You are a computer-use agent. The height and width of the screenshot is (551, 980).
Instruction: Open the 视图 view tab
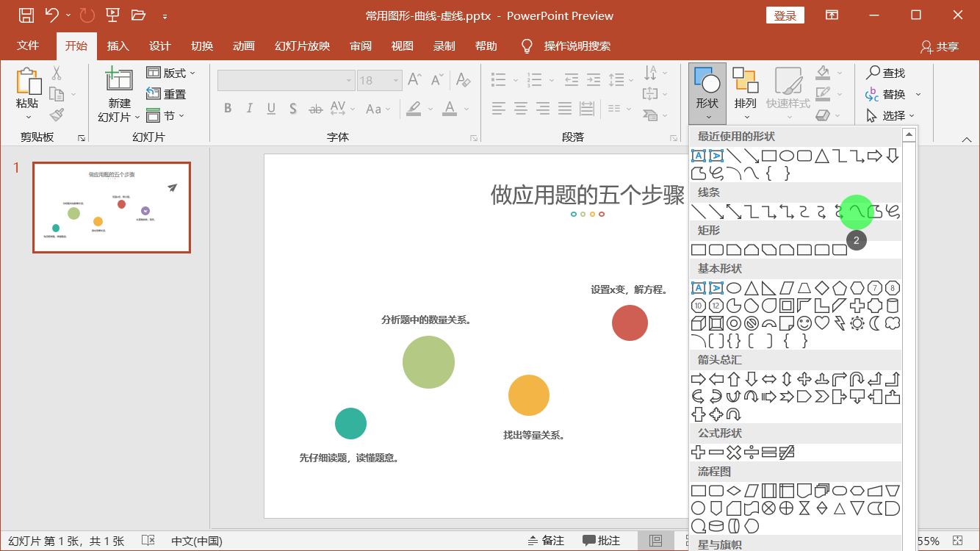[x=402, y=46]
